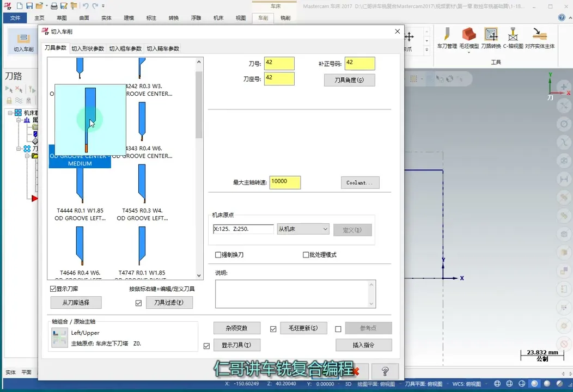Collapse the 机床群组 tree node
Viewport: 573px width, 392px height.
tap(10, 113)
